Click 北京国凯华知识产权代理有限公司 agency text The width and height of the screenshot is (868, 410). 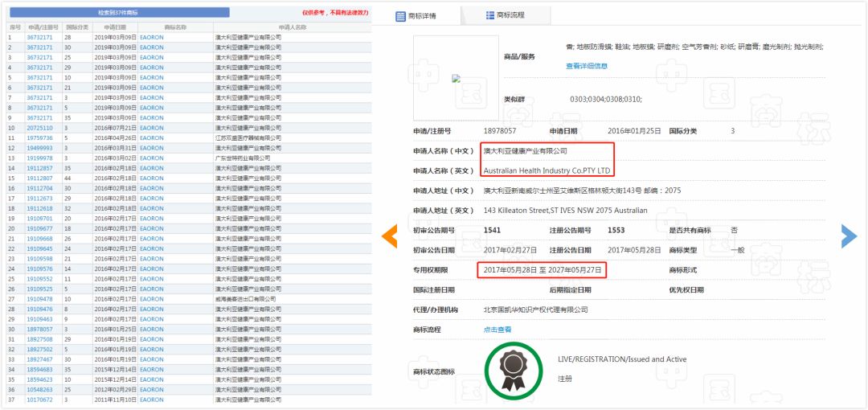[535, 310]
